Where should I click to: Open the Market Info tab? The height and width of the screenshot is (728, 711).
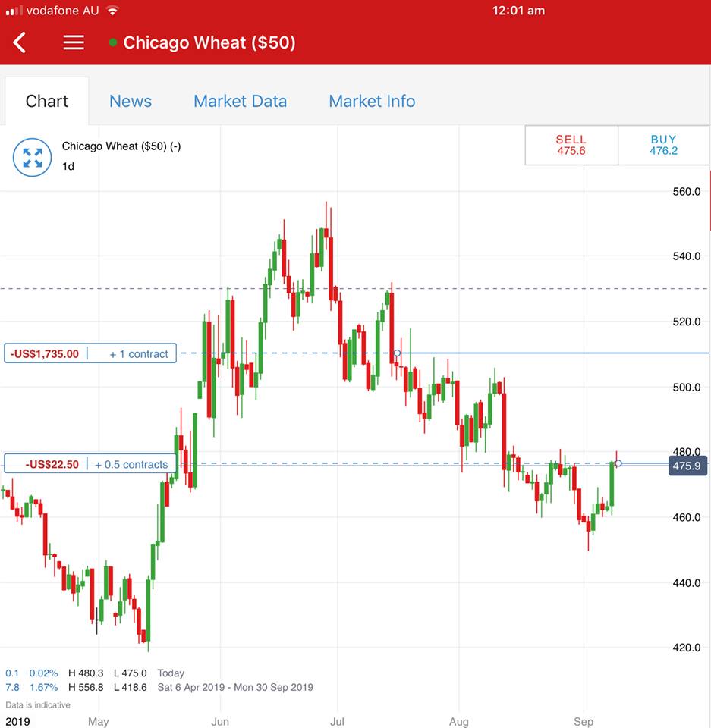pos(372,101)
